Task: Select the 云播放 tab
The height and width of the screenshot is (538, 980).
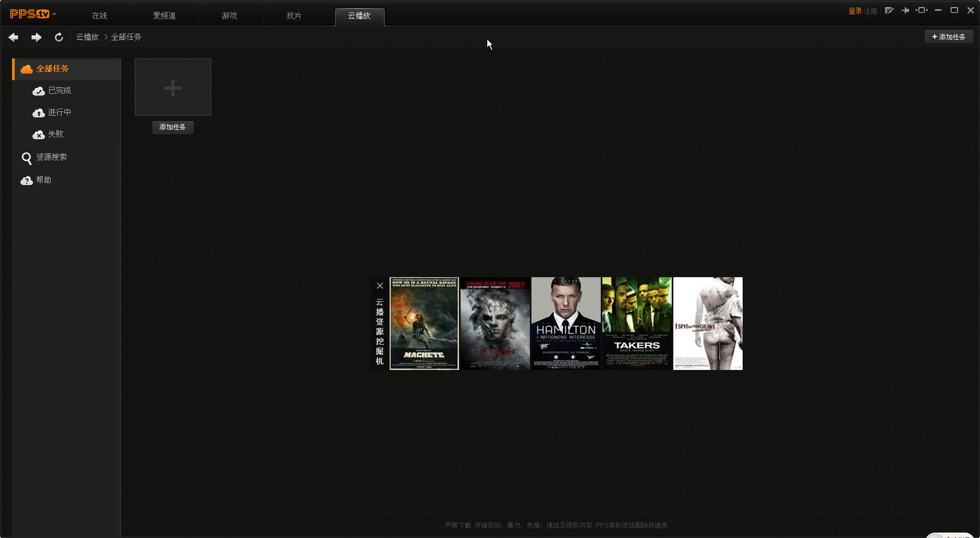Action: pyautogui.click(x=360, y=16)
